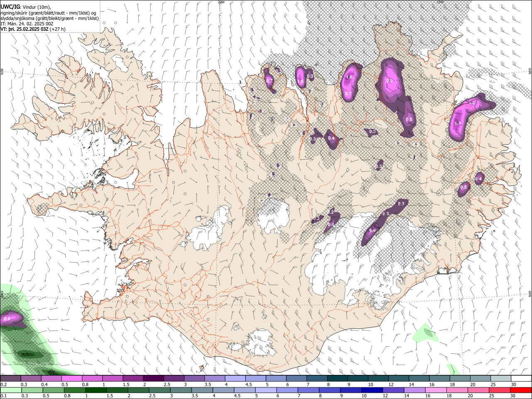Click the 'Vindur (10m)' header label
This screenshot has height=399, width=532.
pyautogui.click(x=37, y=7)
